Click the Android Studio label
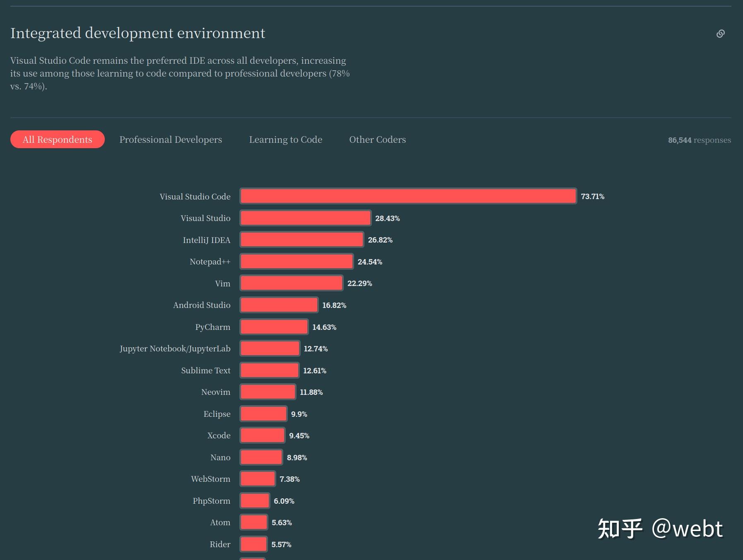The image size is (743, 560). [x=202, y=305]
